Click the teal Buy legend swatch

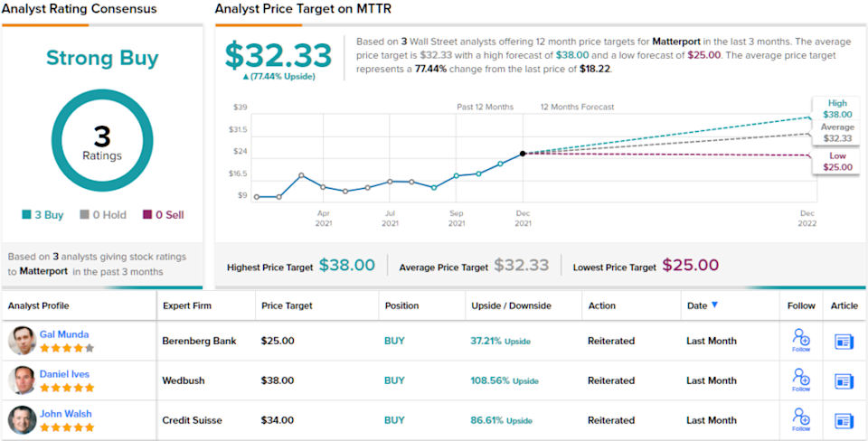(27, 215)
